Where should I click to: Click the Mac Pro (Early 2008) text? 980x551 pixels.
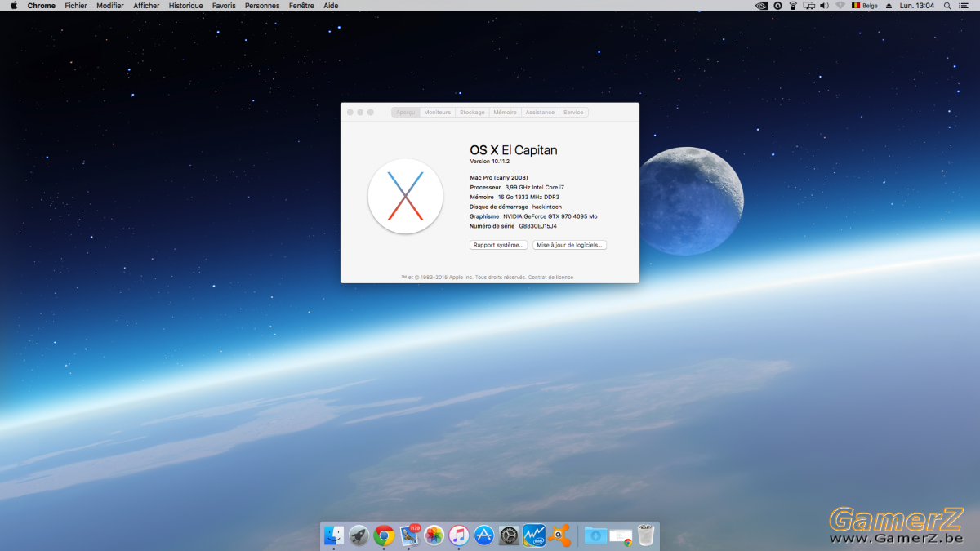tap(499, 177)
